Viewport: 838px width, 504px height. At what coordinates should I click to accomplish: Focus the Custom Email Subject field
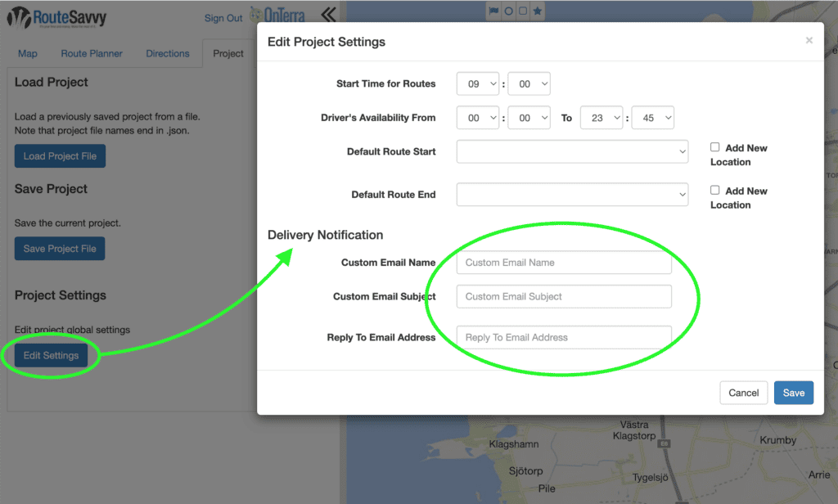(564, 297)
